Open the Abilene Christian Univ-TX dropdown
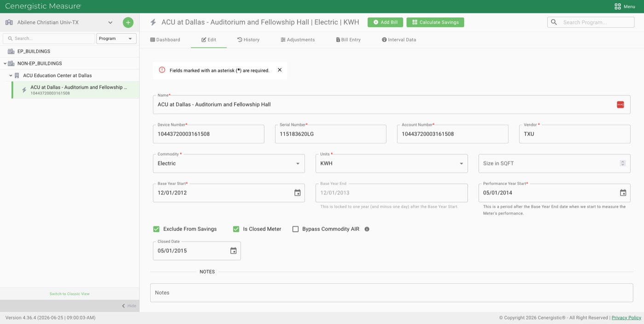The height and width of the screenshot is (324, 644). (110, 22)
